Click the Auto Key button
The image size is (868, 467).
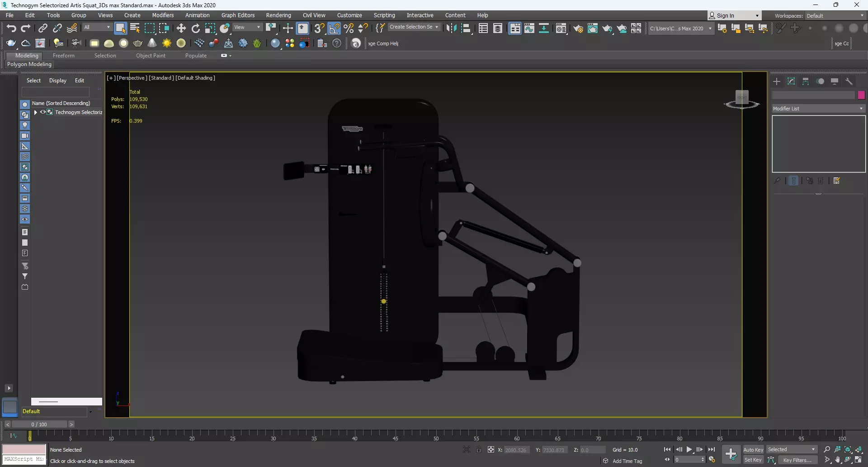pyautogui.click(x=753, y=450)
